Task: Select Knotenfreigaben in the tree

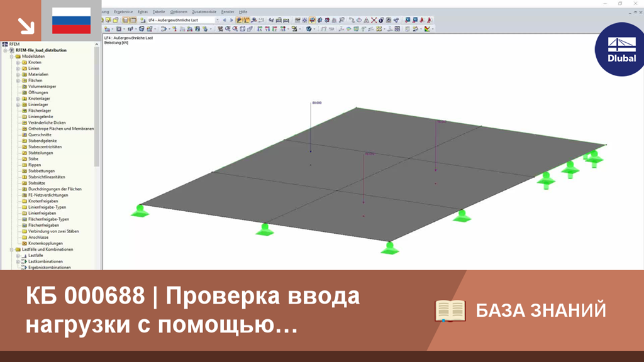Action: pyautogui.click(x=43, y=201)
